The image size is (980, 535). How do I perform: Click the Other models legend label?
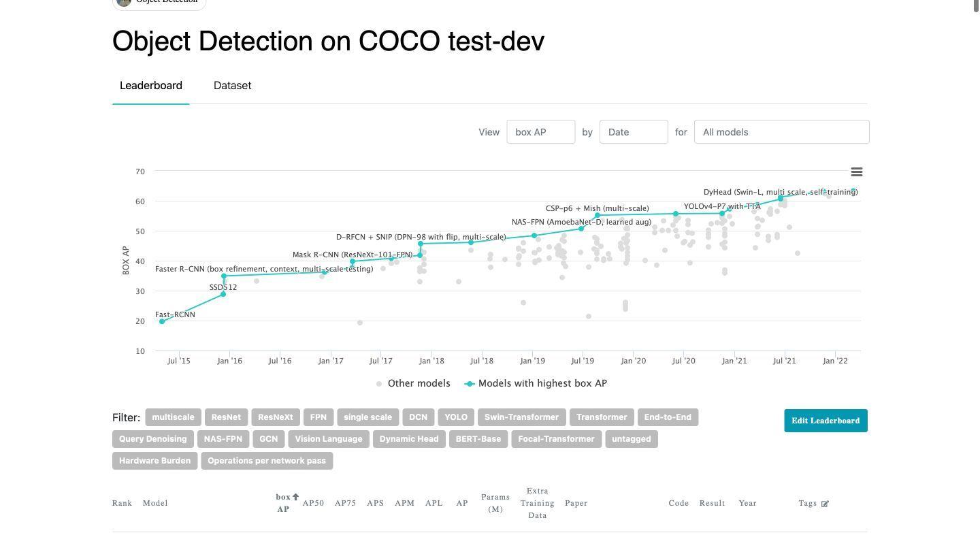(x=419, y=384)
